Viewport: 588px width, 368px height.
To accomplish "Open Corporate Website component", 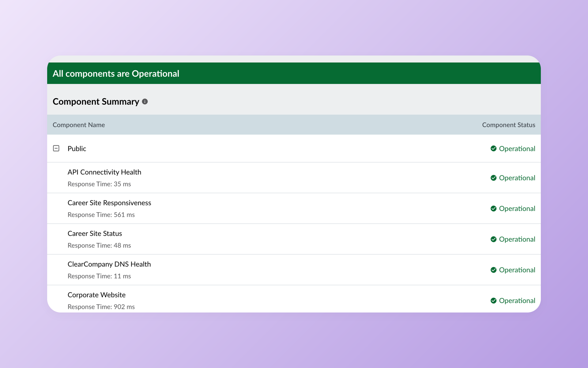I will tap(96, 295).
